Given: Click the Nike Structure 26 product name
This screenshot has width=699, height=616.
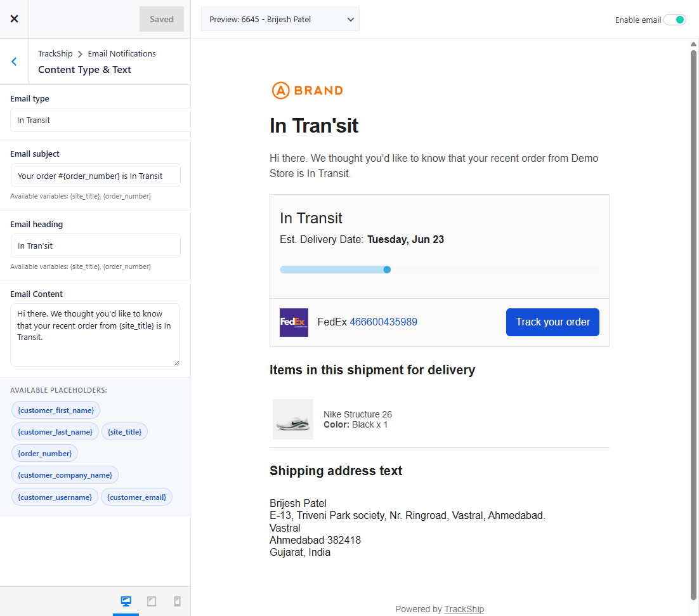Looking at the screenshot, I should click(358, 414).
